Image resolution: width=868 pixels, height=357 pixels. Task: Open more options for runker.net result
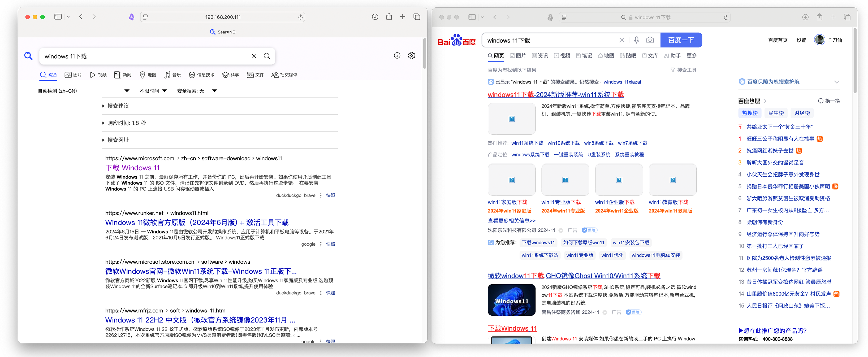[321, 244]
